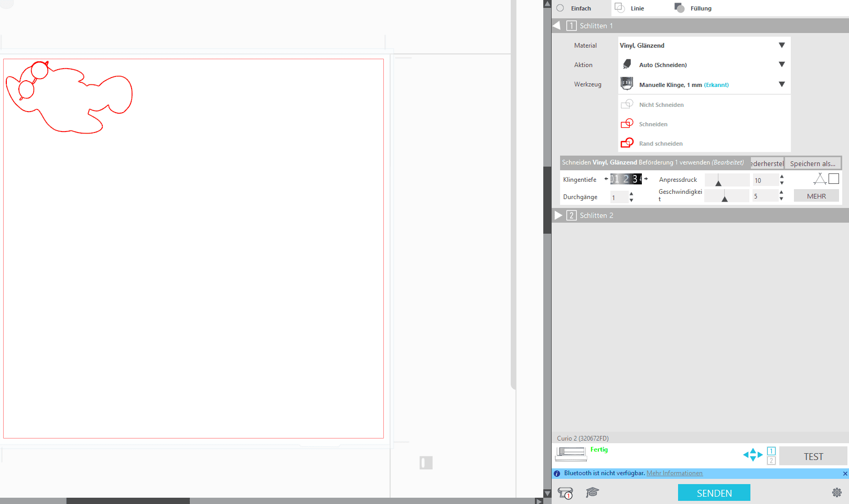Click the small grey icon below the mat

[x=426, y=463]
